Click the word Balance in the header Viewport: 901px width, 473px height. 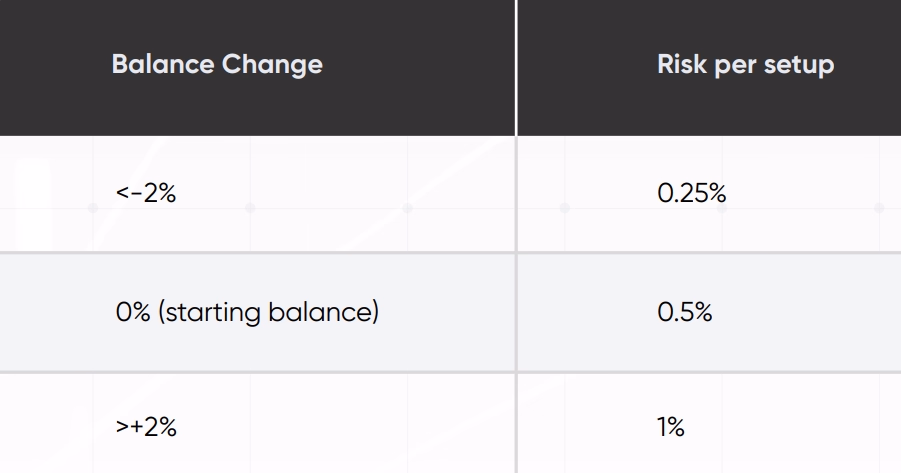163,65
